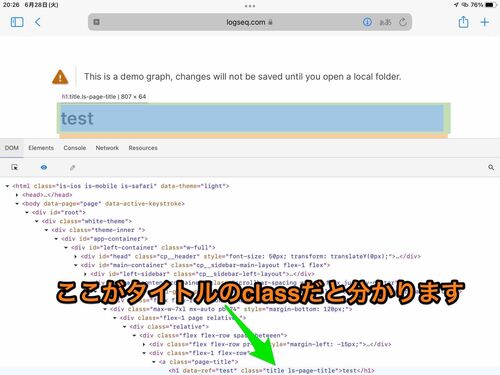Open the Resources tab
The image size is (500, 375).
(143, 148)
